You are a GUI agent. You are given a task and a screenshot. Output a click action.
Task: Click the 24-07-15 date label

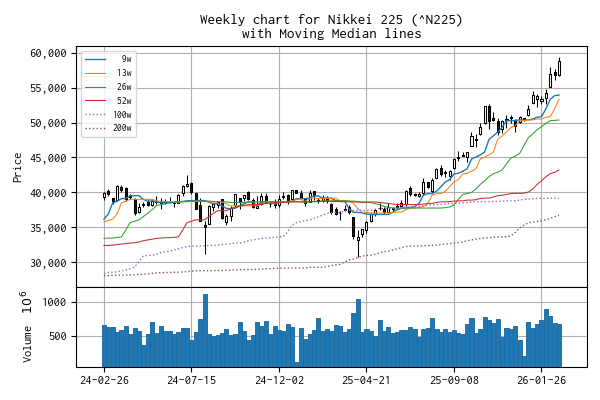coord(192,380)
